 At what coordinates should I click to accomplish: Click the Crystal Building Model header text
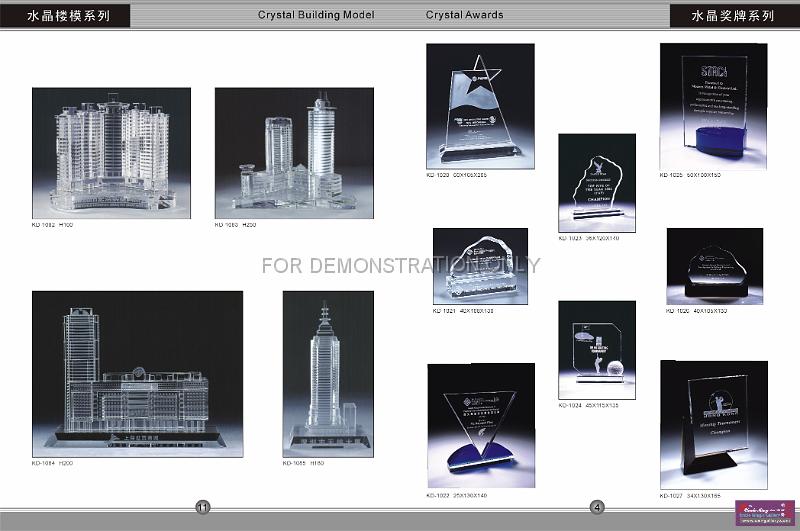pos(316,15)
